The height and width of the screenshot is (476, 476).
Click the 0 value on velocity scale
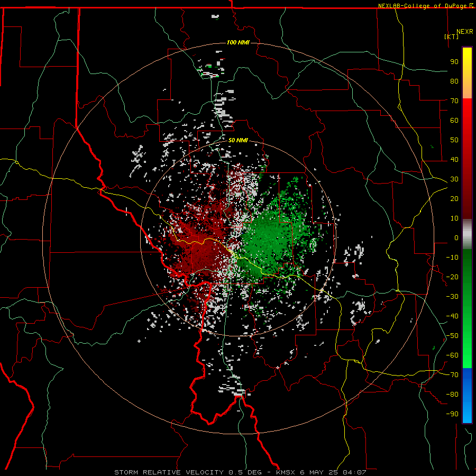tap(456, 238)
